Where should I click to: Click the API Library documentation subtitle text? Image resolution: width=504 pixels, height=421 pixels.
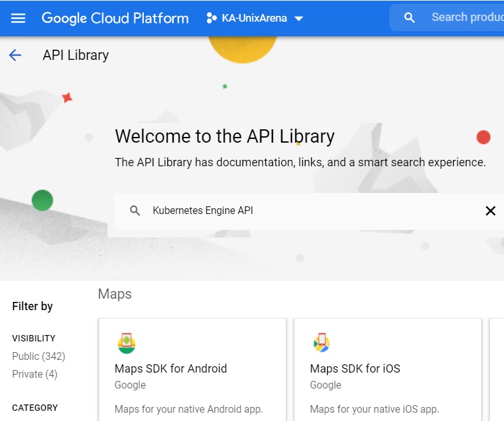(x=300, y=162)
